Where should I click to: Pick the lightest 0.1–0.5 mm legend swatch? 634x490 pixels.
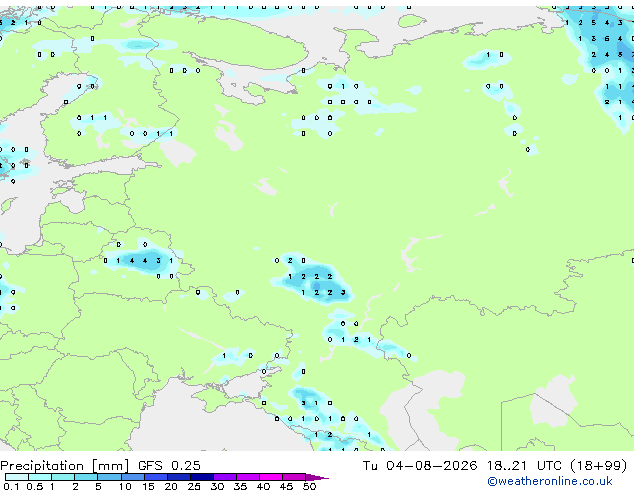pos(17,477)
